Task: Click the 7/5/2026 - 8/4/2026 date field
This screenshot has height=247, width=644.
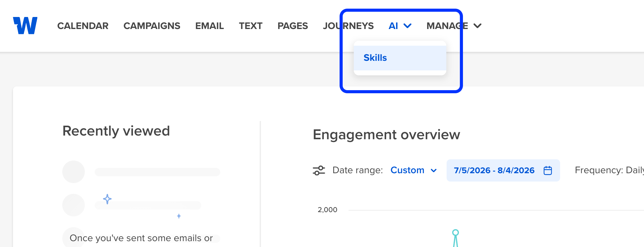Action: click(x=503, y=170)
